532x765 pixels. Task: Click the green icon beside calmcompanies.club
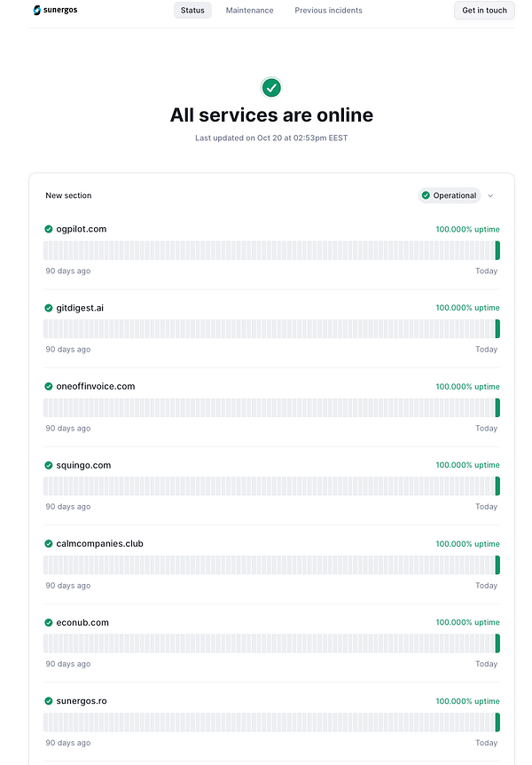pos(48,543)
